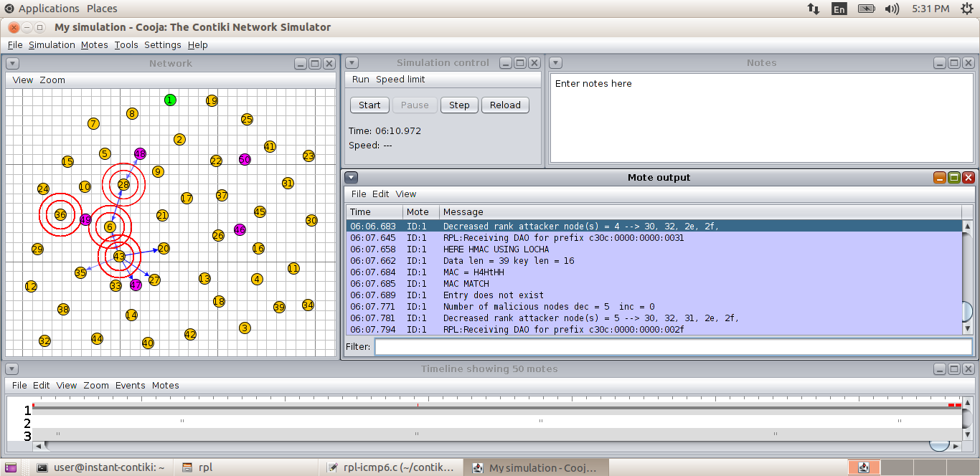Select log row 'Entry does not exist'
Screen dimensions: 980x476
[x=654, y=295]
